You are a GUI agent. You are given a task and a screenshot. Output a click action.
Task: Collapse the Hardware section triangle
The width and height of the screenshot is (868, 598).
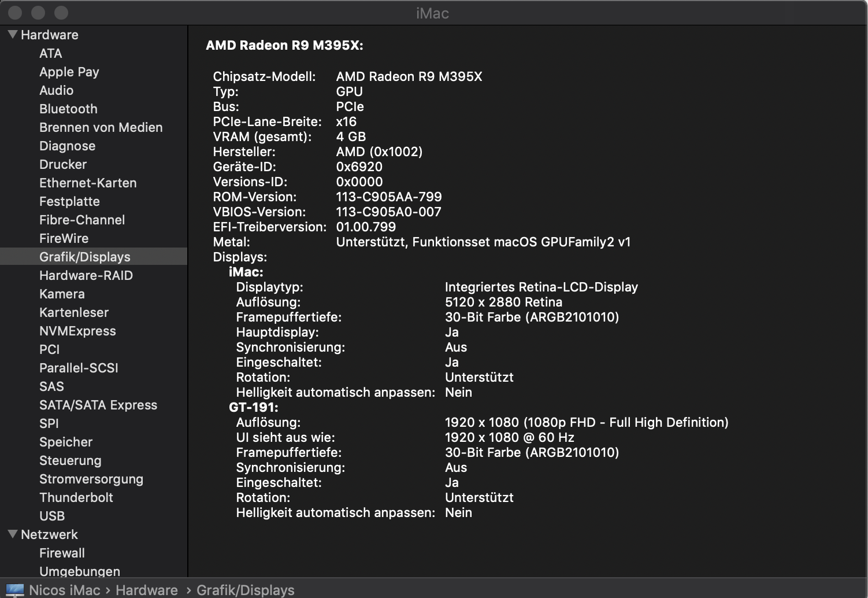pyautogui.click(x=13, y=35)
